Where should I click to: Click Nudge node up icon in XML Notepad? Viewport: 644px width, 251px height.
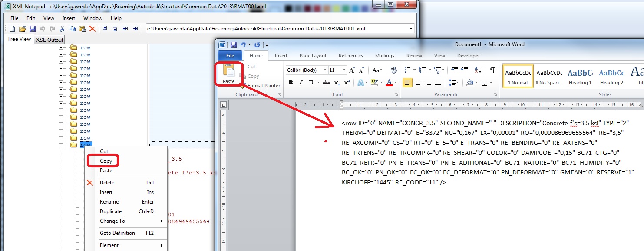coord(105,29)
